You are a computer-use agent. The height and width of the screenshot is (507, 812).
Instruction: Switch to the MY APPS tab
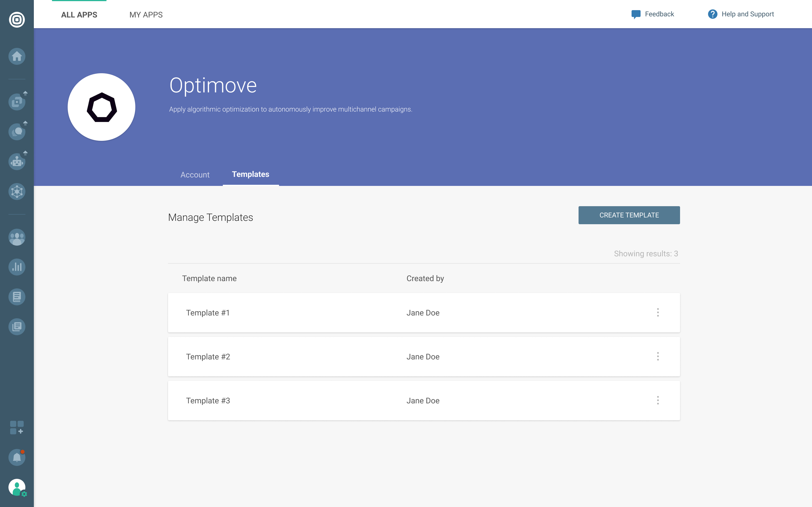pyautogui.click(x=146, y=15)
